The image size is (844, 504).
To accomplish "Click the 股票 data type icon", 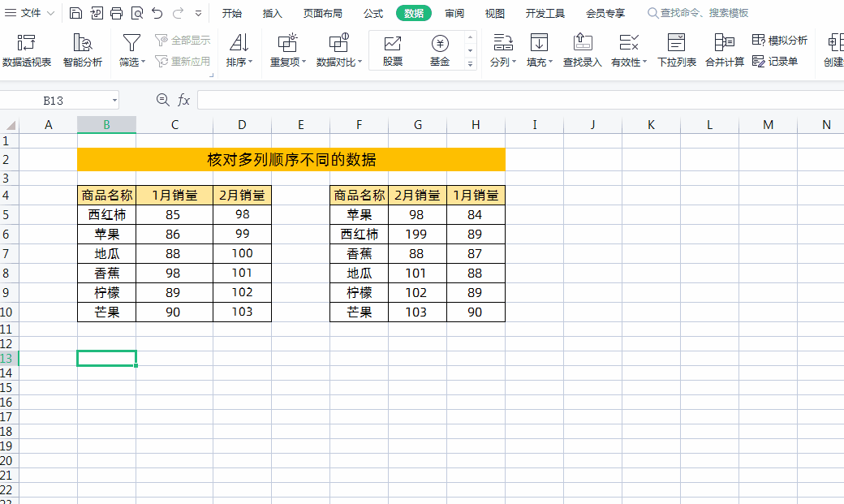I will pyautogui.click(x=393, y=50).
